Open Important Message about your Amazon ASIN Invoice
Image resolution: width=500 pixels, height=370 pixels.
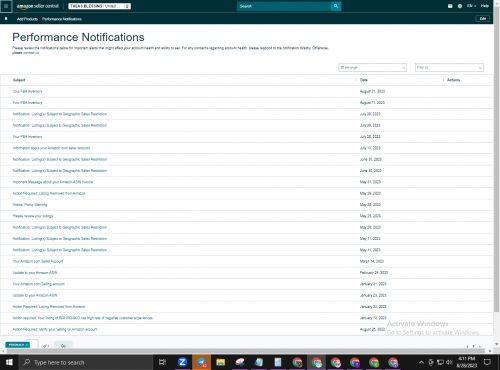[53, 182]
